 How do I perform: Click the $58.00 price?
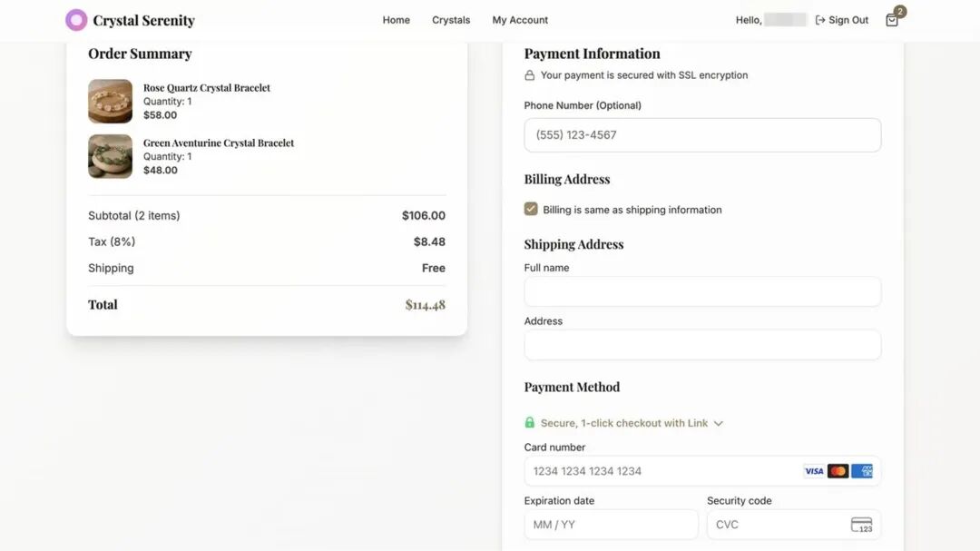[x=160, y=115]
